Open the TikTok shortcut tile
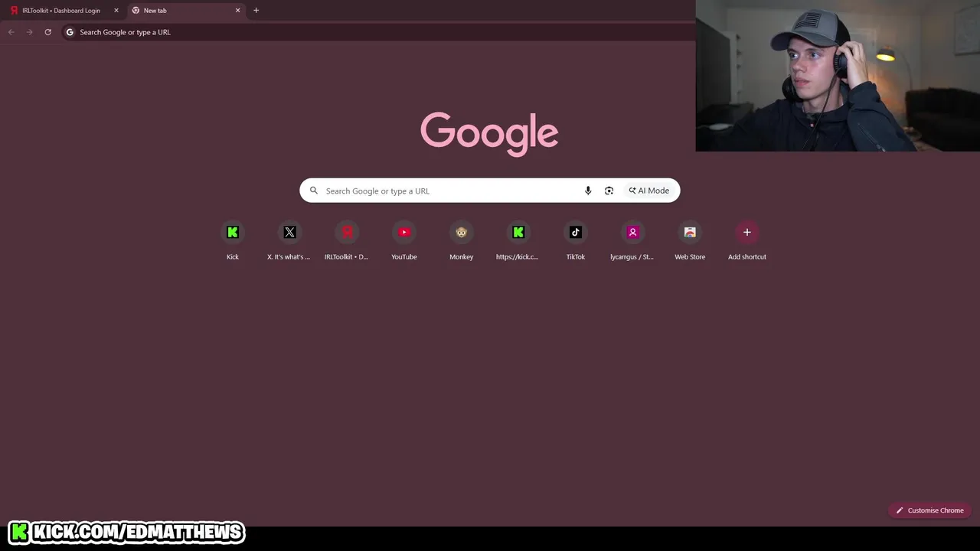Viewport: 980px width, 551px height. 576,241
